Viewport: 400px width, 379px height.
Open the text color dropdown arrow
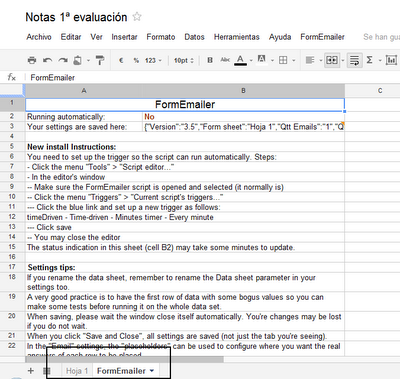251,61
